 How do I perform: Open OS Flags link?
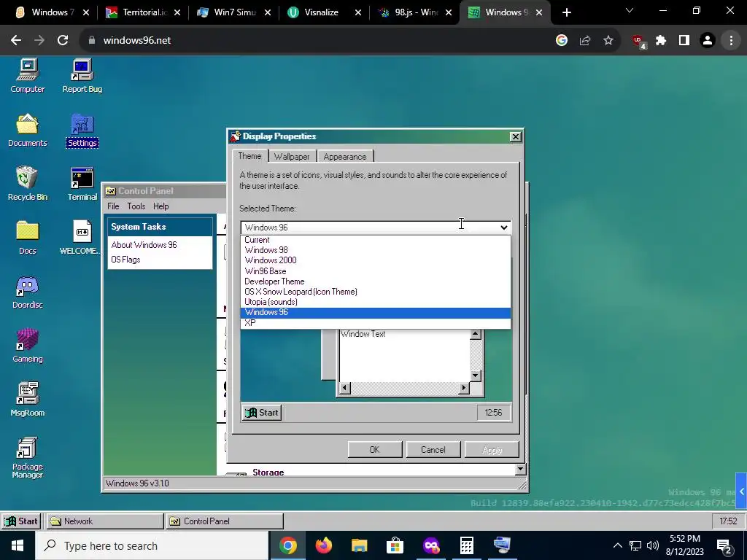(x=125, y=260)
